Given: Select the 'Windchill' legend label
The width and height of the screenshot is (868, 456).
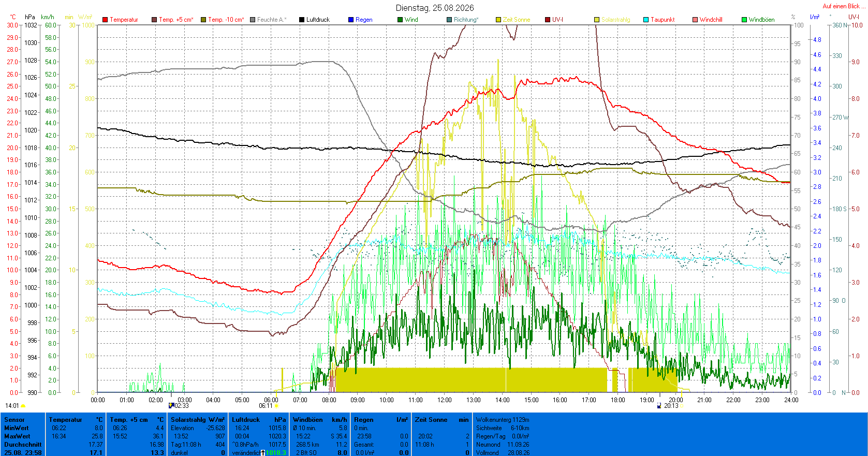Looking at the screenshot, I should tap(711, 20).
